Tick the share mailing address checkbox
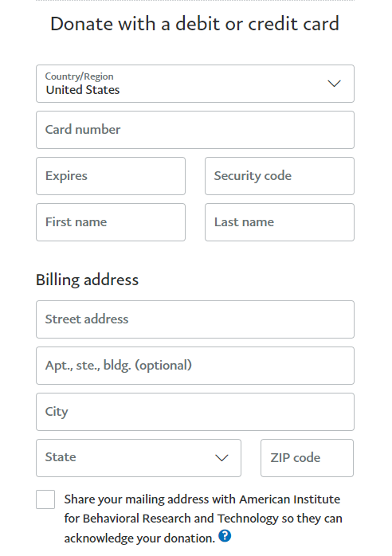This screenshot has height=556, width=392. 45,499
